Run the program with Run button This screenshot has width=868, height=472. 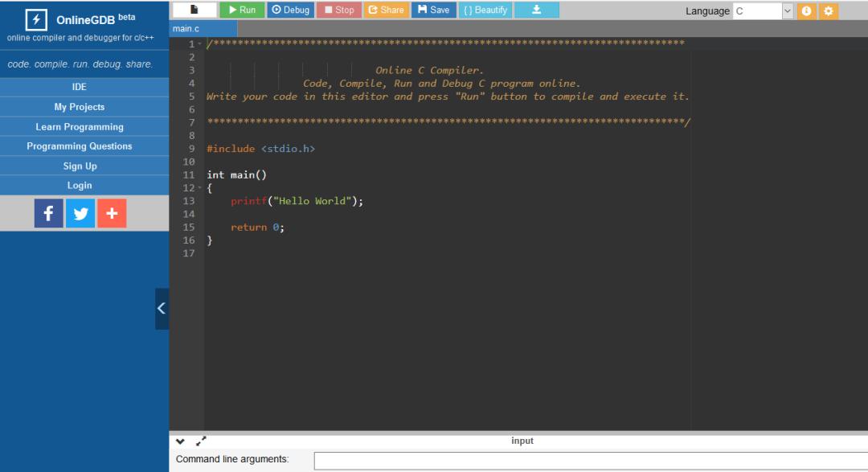click(242, 10)
